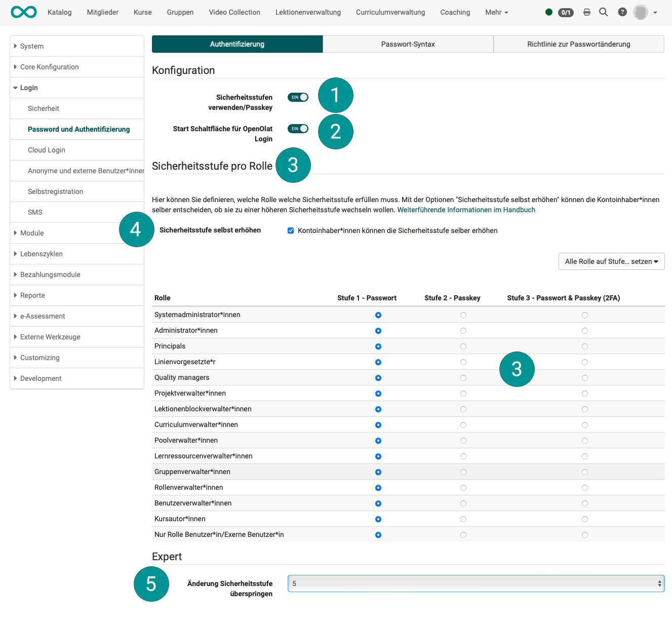Open the Mehr menu in the top bar
The height and width of the screenshot is (623, 672).
496,12
